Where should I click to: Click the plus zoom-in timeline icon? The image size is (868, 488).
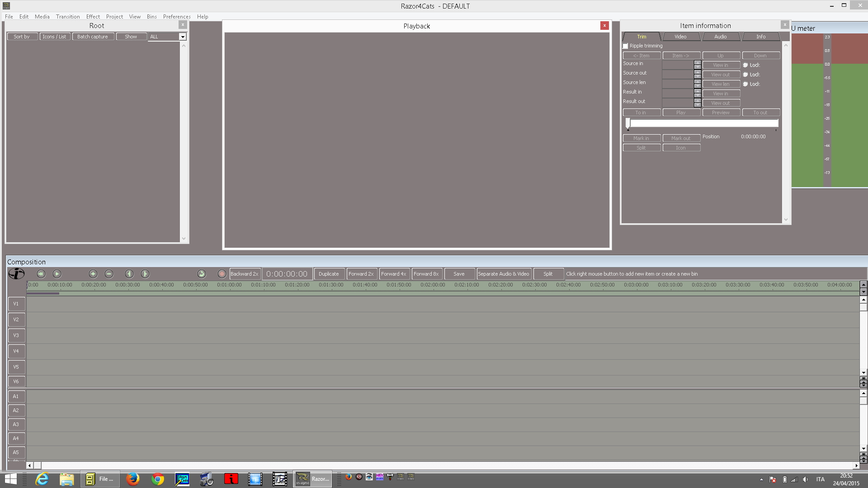click(x=93, y=274)
